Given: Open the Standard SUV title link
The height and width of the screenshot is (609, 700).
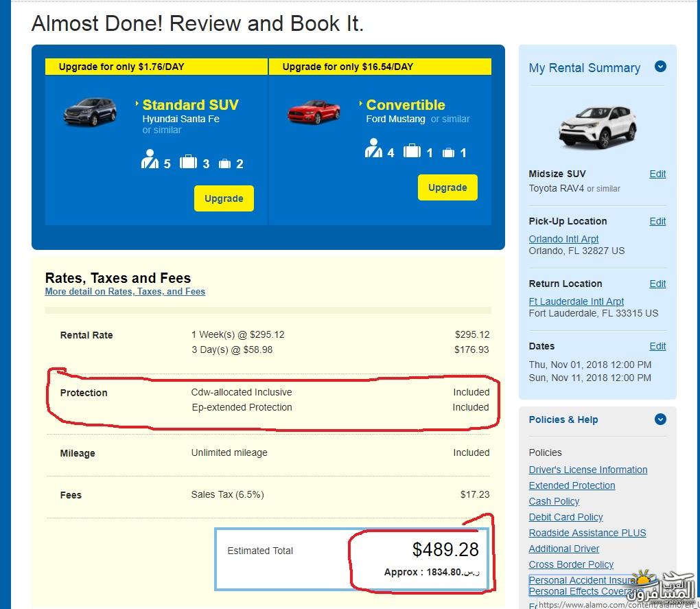Looking at the screenshot, I should (190, 105).
